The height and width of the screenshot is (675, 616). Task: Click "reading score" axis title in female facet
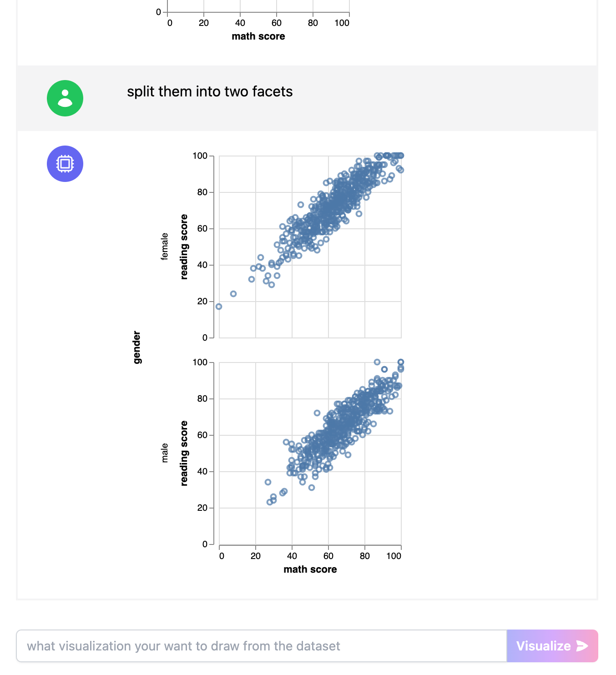[184, 247]
